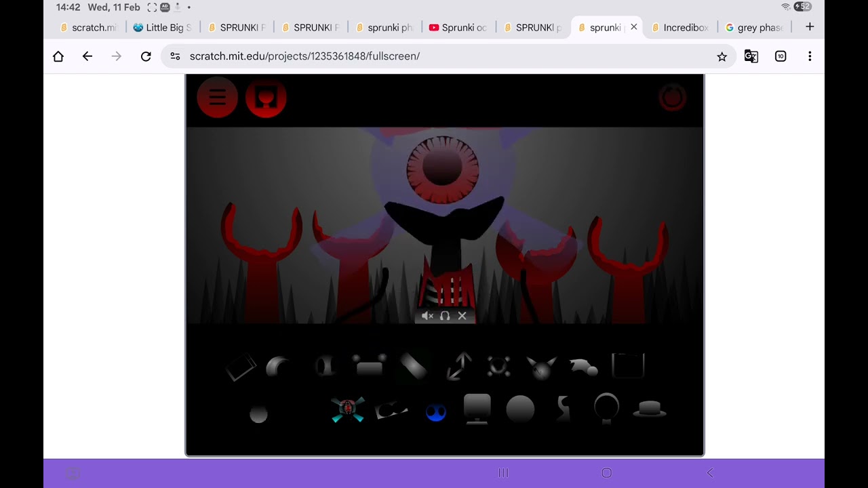The height and width of the screenshot is (488, 868).
Task: Click the greyed forward navigation arrow
Action: (117, 56)
